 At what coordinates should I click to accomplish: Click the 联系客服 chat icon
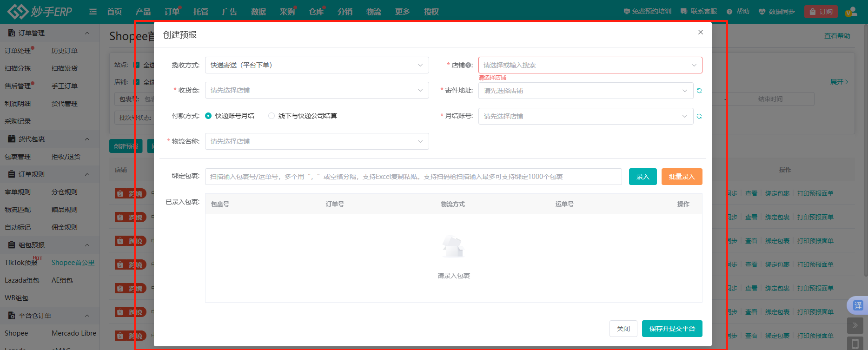[684, 12]
